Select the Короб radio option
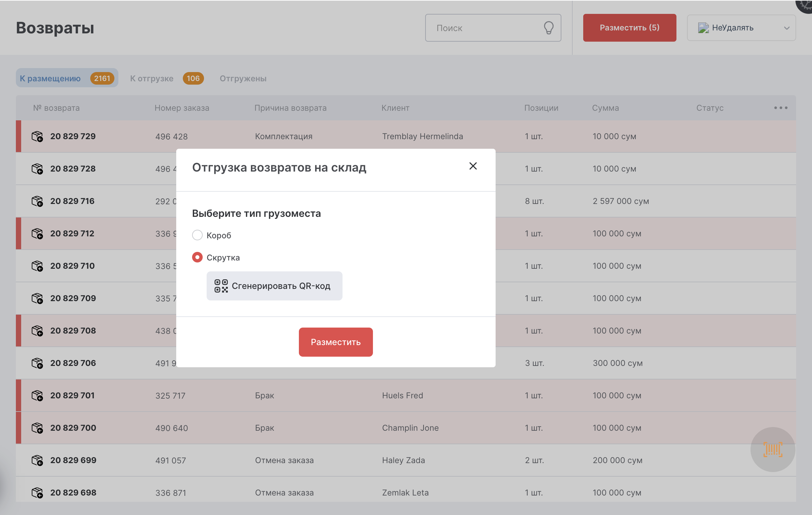 [x=197, y=235]
